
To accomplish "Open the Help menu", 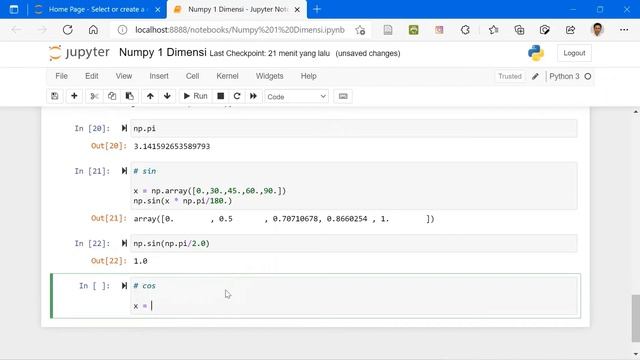I will pos(309,76).
